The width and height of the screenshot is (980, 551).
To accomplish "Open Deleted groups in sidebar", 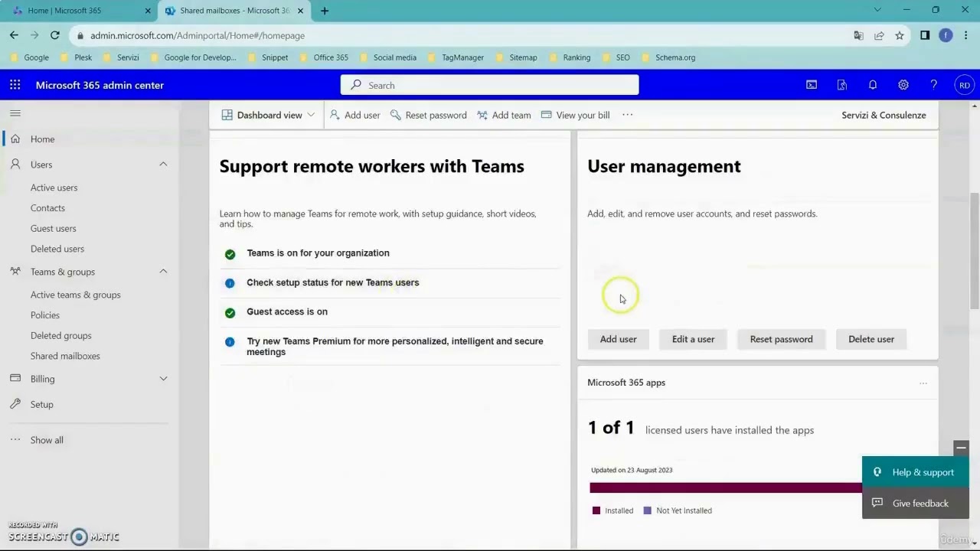I will click(x=60, y=335).
